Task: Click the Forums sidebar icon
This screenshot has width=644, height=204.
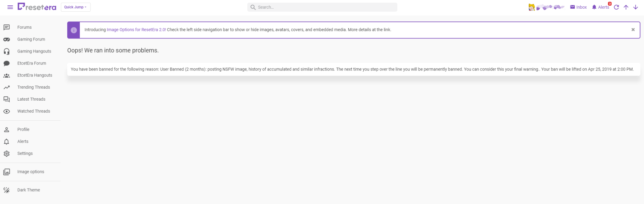Action: coord(7,27)
